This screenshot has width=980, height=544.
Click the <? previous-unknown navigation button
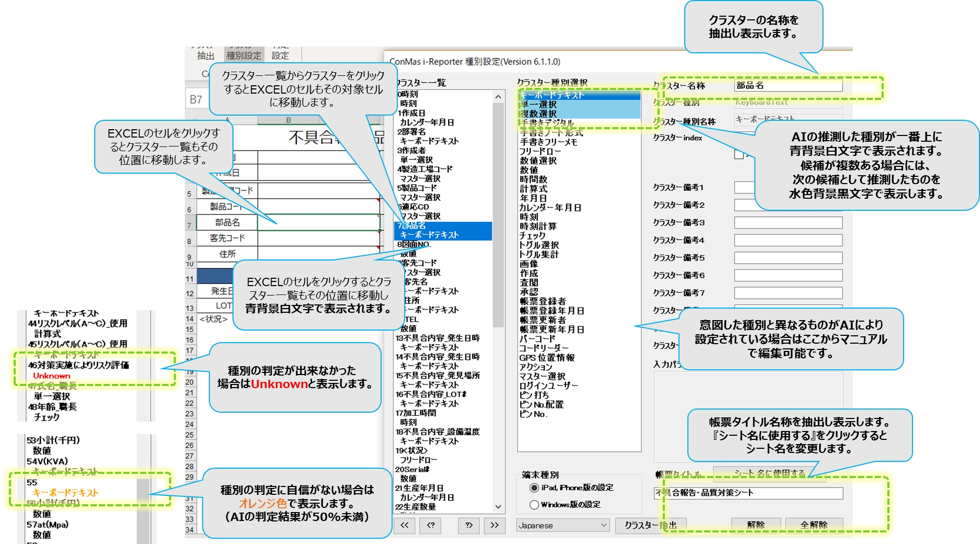tap(431, 525)
